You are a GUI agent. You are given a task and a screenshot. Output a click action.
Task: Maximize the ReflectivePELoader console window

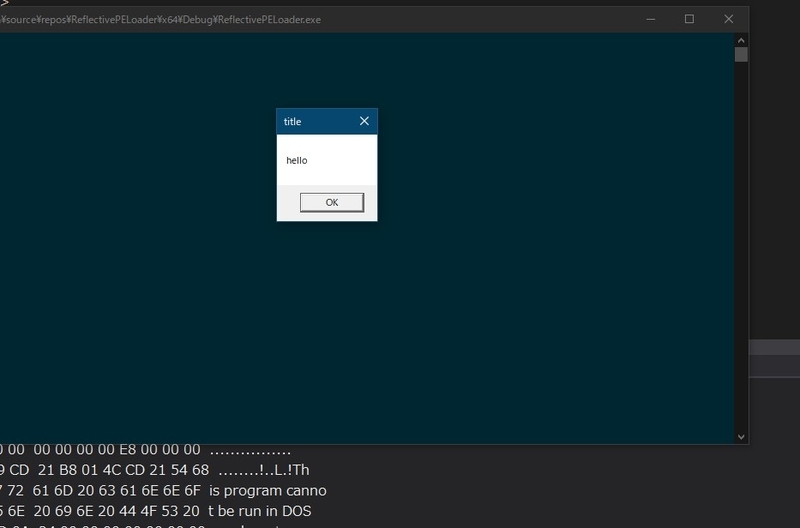point(689,19)
